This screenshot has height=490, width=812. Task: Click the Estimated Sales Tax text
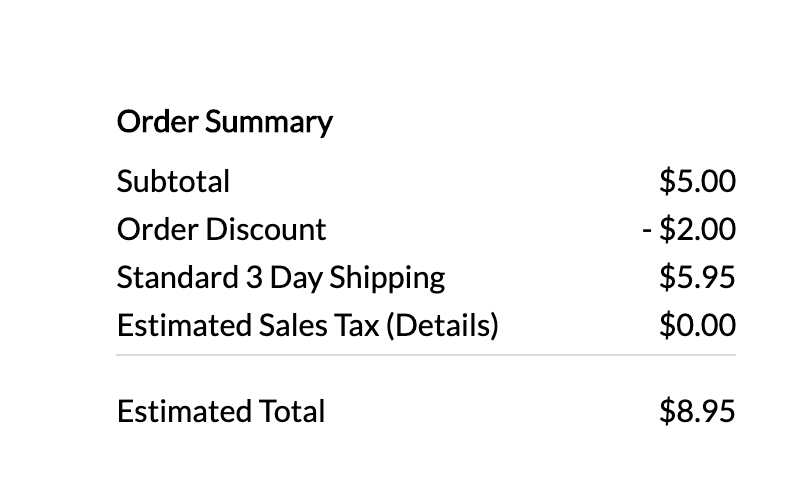tap(248, 326)
